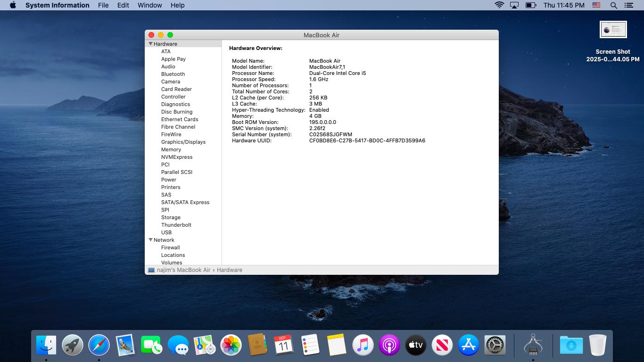
Task: Open the App Store Dock icon
Action: [469, 346]
